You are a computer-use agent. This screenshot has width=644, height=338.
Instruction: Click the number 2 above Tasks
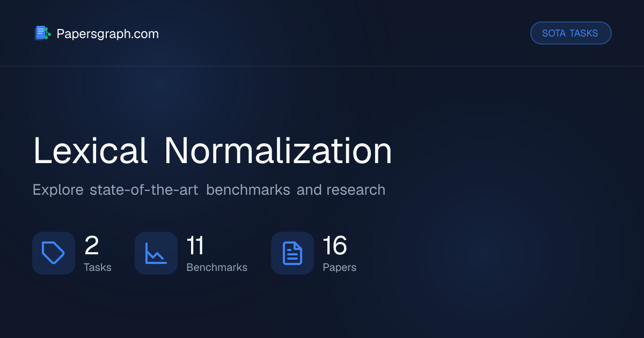[x=92, y=246]
